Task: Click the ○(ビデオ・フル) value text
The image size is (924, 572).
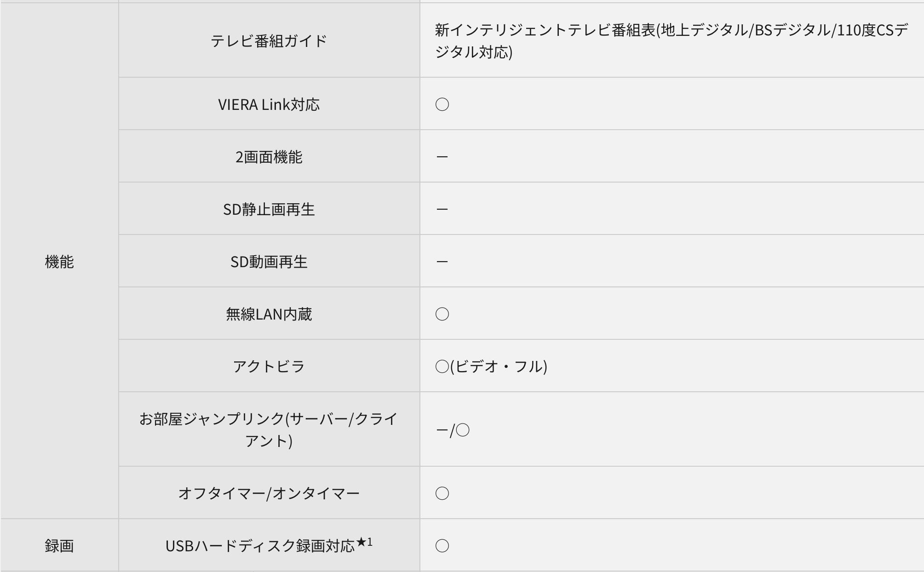Action: [491, 366]
